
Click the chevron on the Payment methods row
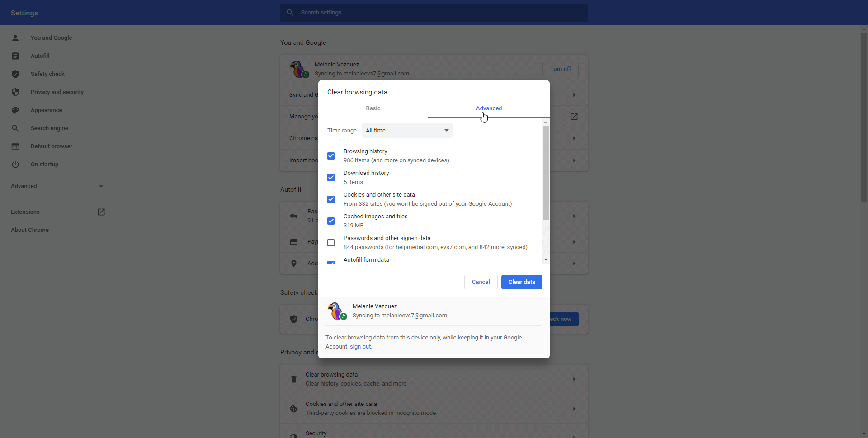point(574,242)
